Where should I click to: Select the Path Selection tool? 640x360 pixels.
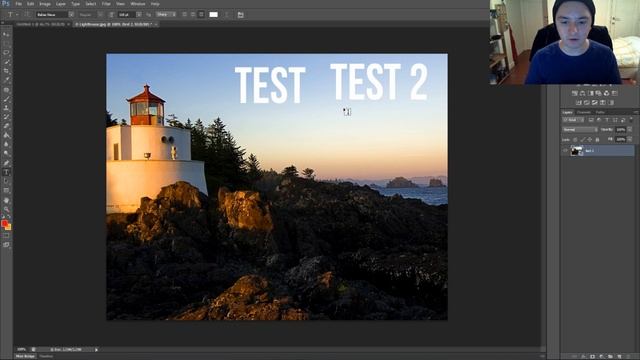(6, 181)
